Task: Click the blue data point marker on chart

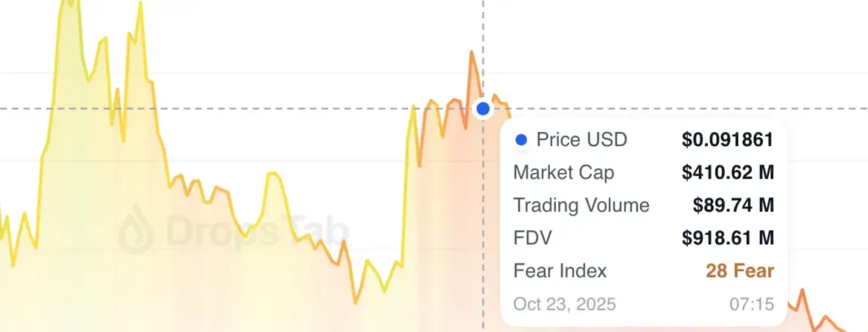Action: pos(483,109)
